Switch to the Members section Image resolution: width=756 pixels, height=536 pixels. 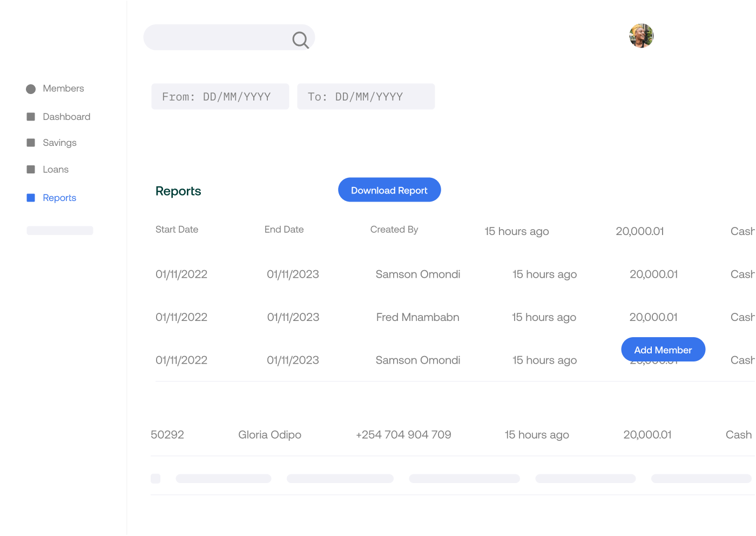tap(63, 89)
